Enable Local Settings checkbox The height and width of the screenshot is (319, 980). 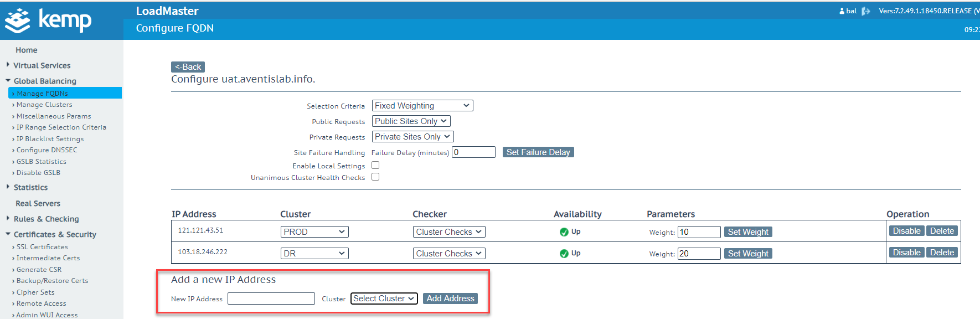click(375, 165)
